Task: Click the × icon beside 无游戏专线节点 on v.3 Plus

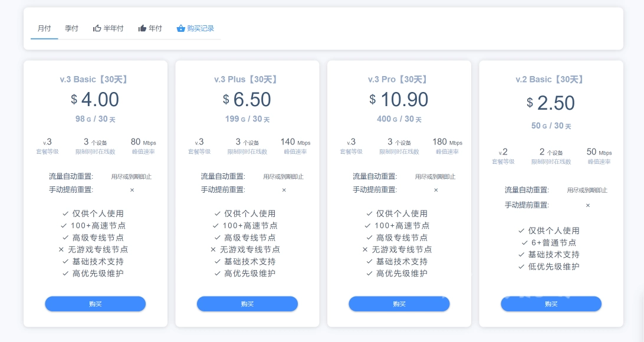Action: [x=213, y=249]
